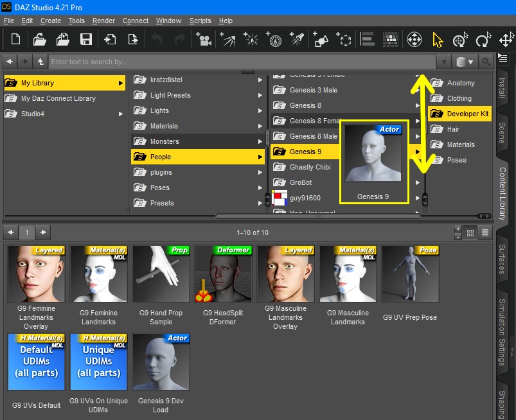Click the Merge File folder-with-page icon
Screen dimensions: 516x420
pos(62,40)
